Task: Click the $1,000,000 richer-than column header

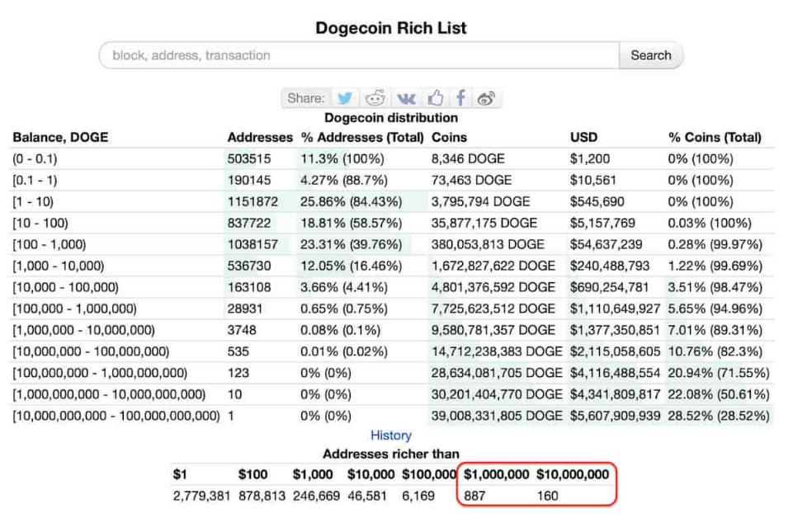Action: (x=496, y=474)
